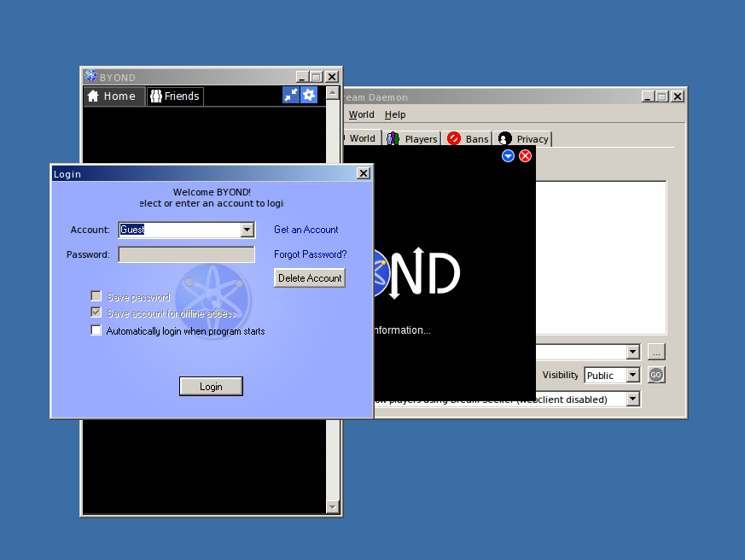Switch to the Players tab in Dream Daemon
Screen dimensions: 745x560
412,139
